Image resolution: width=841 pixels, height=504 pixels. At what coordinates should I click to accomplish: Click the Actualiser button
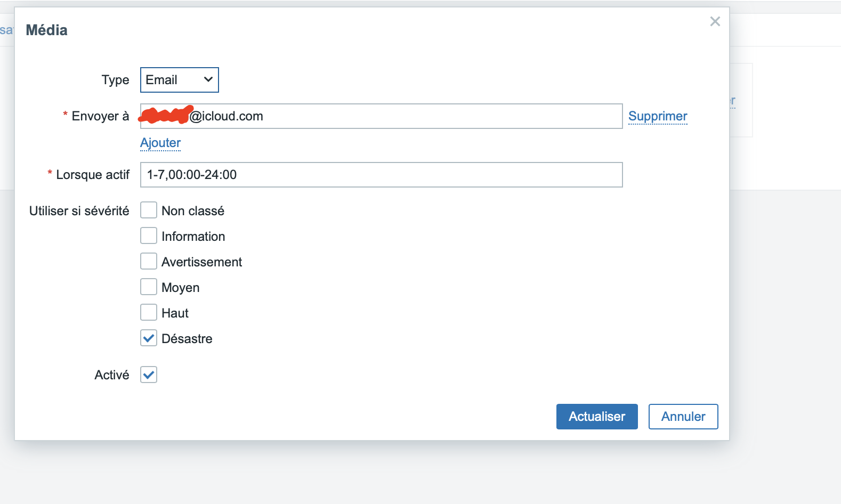pos(596,416)
